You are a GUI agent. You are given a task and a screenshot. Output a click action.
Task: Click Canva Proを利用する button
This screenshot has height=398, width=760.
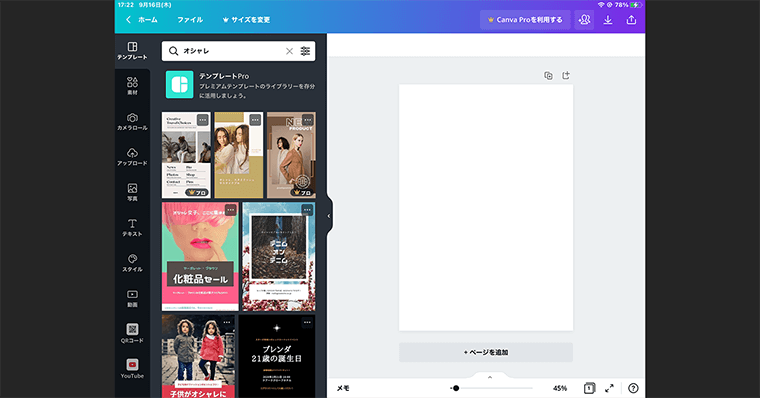click(525, 20)
